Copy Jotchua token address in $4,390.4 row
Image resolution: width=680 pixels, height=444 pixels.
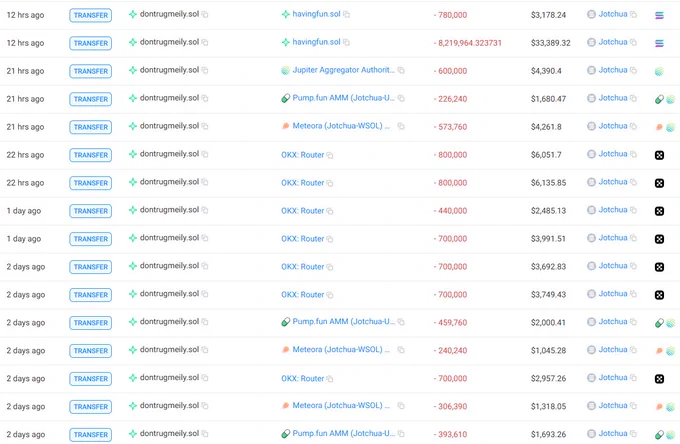pyautogui.click(x=633, y=71)
